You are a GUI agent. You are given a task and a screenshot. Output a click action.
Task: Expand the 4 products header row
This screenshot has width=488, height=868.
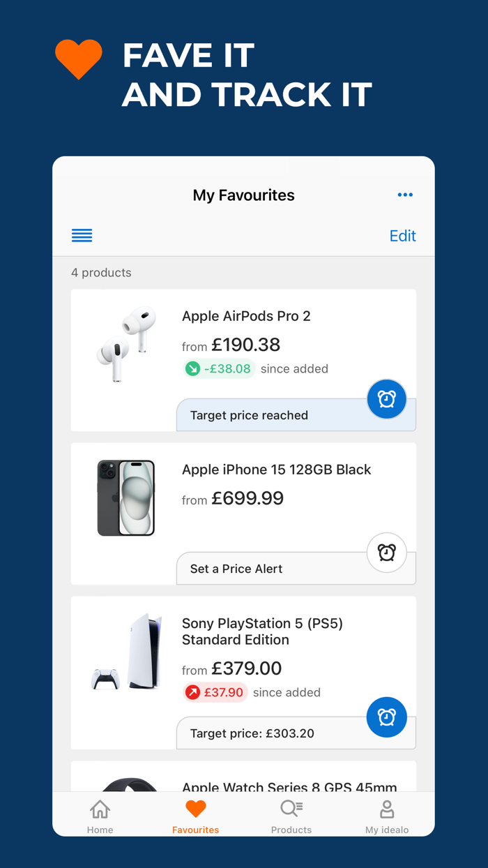point(101,272)
